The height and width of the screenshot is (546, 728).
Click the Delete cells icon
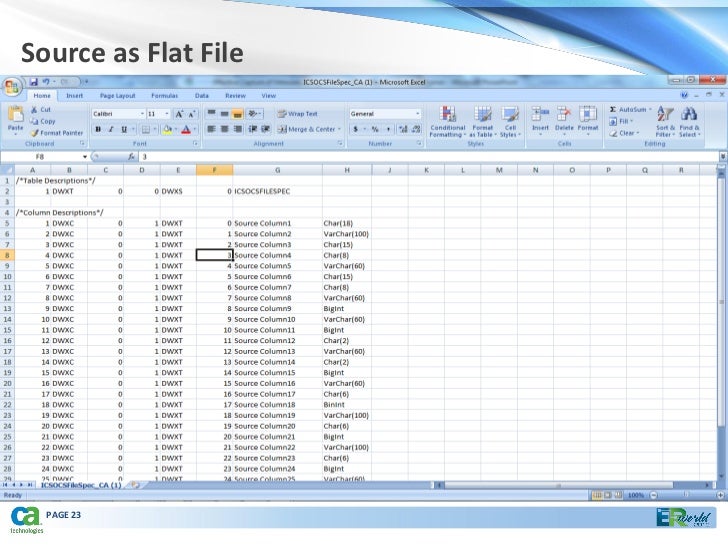(564, 117)
